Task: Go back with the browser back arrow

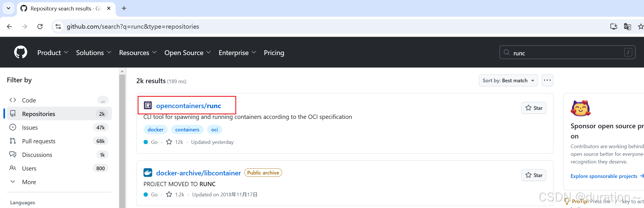Action: (x=9, y=26)
